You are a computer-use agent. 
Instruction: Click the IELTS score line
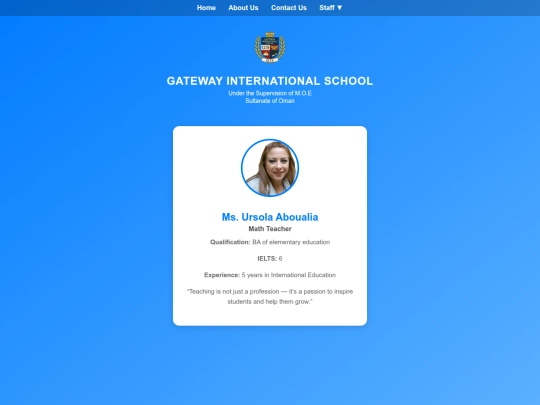[x=270, y=259]
